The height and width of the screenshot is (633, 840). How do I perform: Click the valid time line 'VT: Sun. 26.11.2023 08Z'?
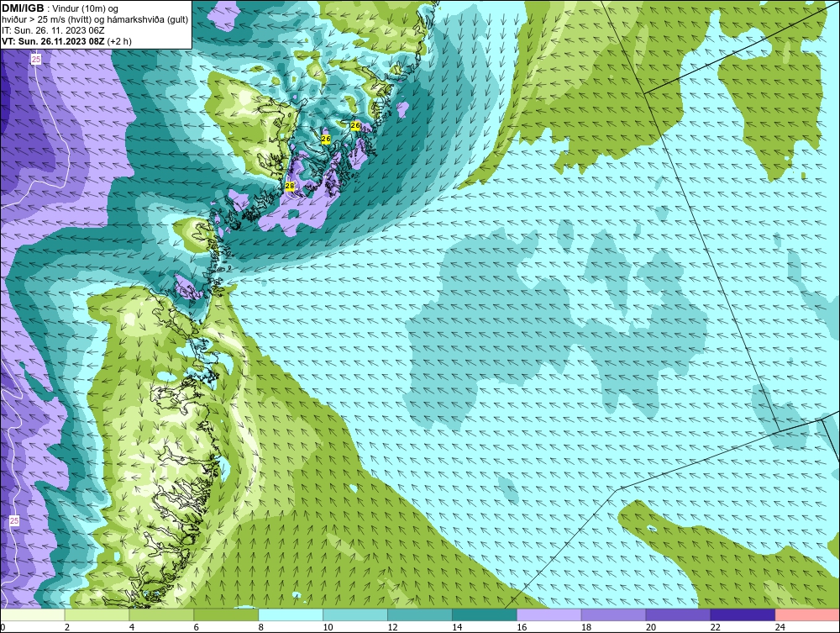pyautogui.click(x=54, y=41)
